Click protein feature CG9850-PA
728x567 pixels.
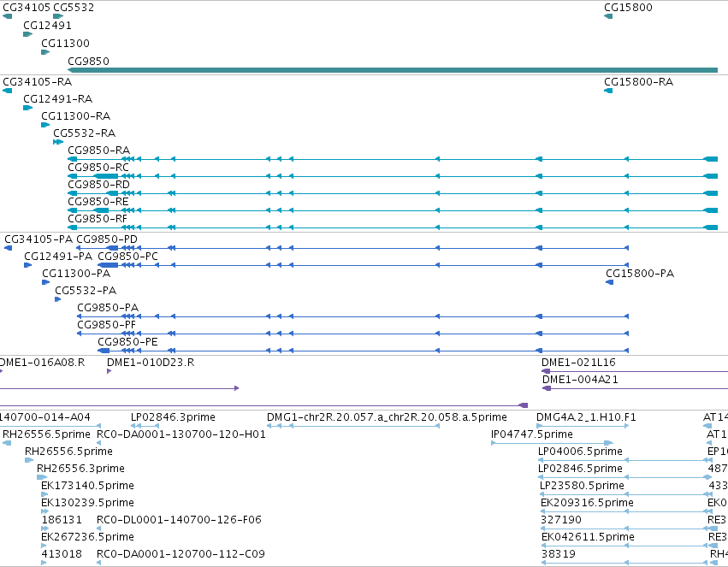pos(108,308)
